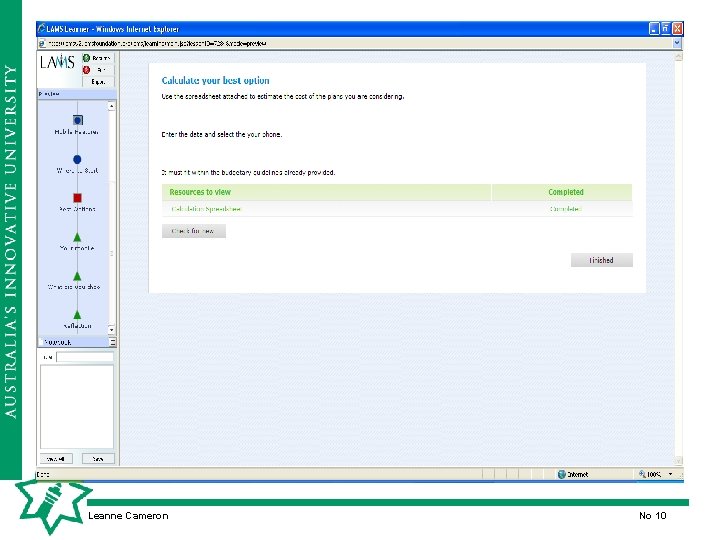Restore down the LAMS Learner window

coord(666,29)
